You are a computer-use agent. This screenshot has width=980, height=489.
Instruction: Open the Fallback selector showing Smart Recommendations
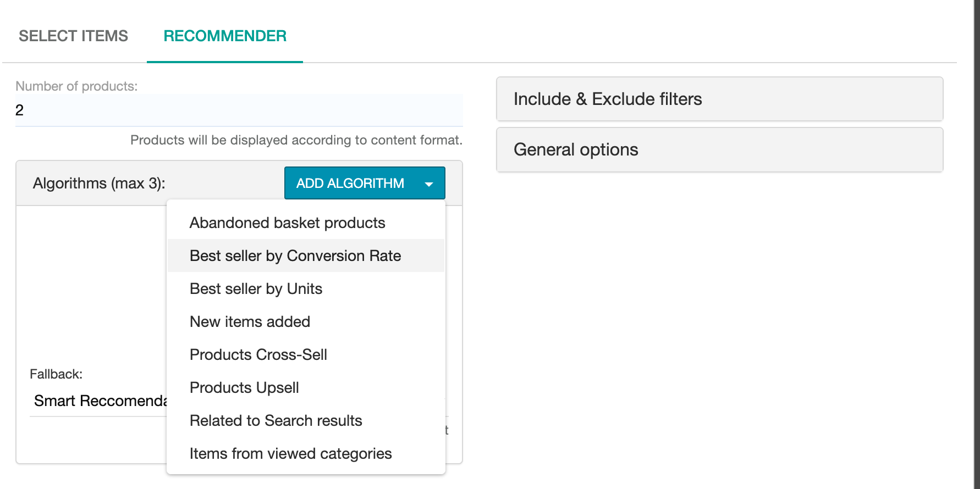point(99,401)
